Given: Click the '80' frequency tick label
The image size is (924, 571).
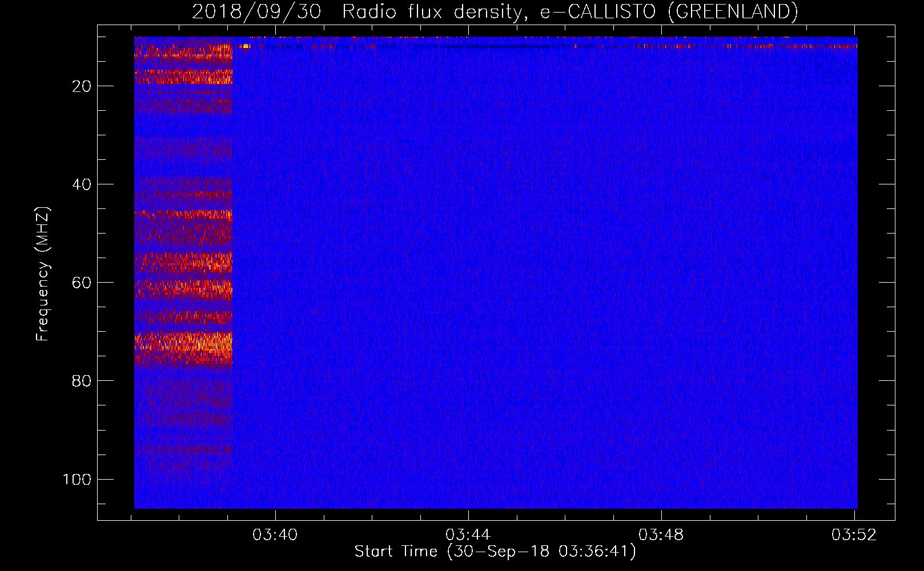Looking at the screenshot, I should pyautogui.click(x=82, y=381).
